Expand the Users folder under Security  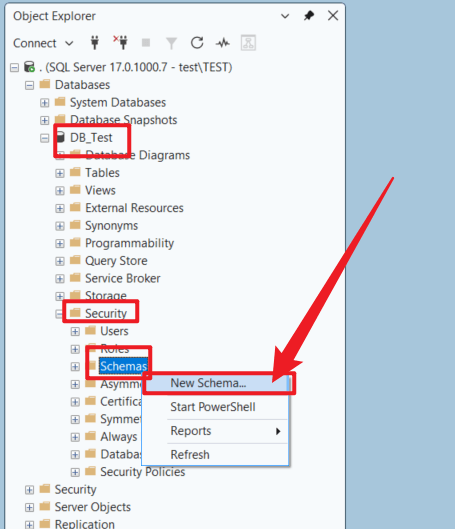click(x=75, y=332)
